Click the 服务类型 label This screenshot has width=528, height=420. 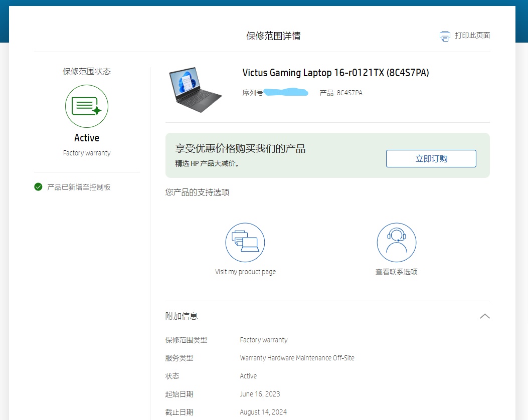click(179, 358)
